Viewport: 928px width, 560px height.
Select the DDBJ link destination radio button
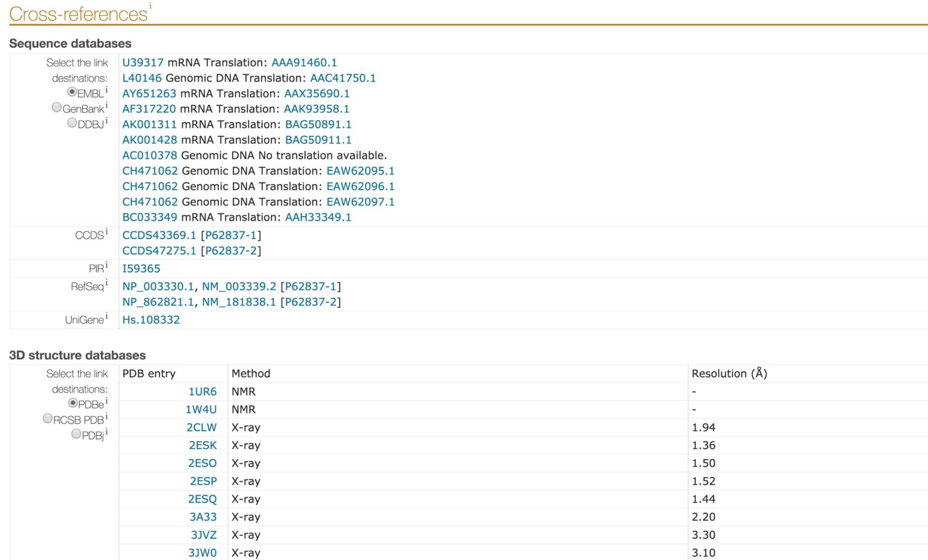[72, 123]
